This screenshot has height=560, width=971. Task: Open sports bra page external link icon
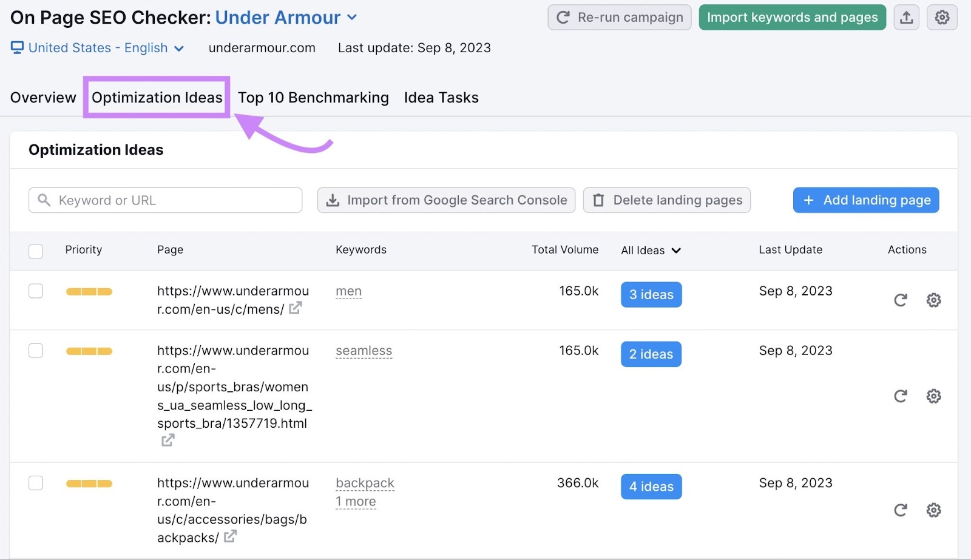tap(168, 440)
